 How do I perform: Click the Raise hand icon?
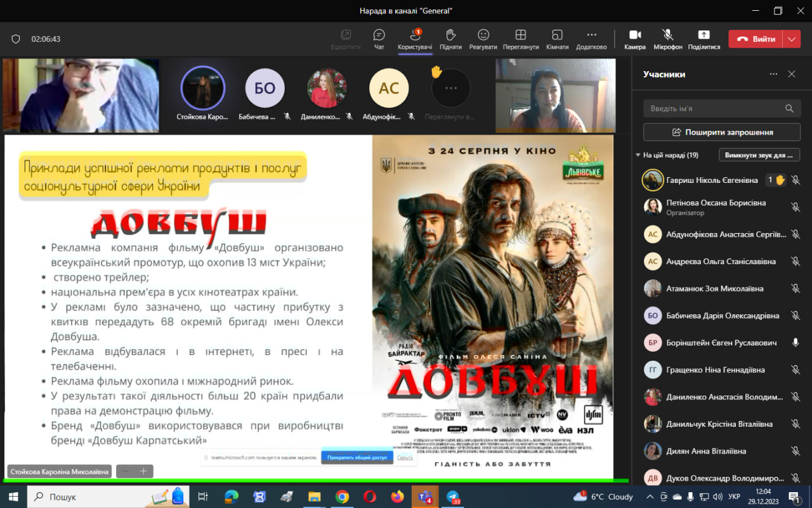point(450,38)
